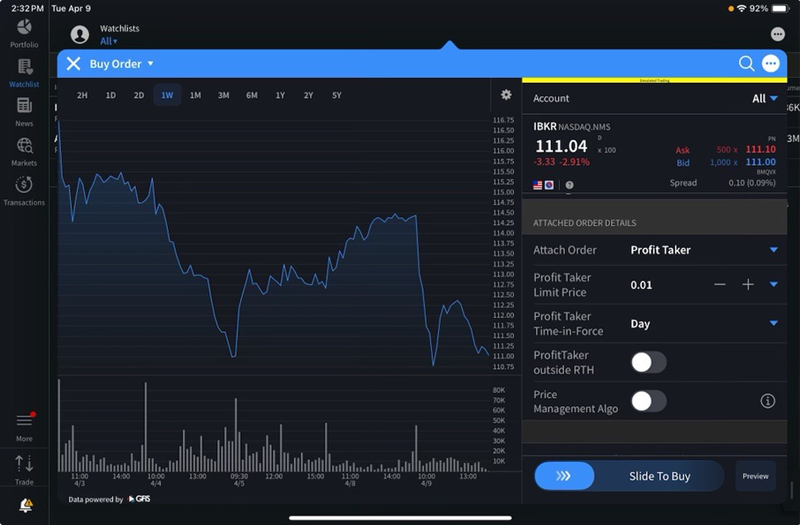Click the Profit Taker limit price 0.01 field
Image resolution: width=800 pixels, height=525 pixels.
click(641, 285)
